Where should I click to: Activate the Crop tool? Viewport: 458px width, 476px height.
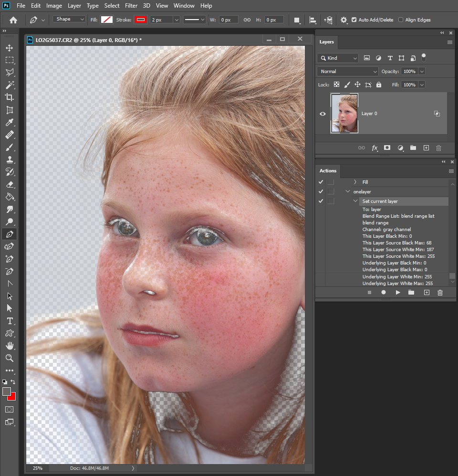pyautogui.click(x=10, y=97)
